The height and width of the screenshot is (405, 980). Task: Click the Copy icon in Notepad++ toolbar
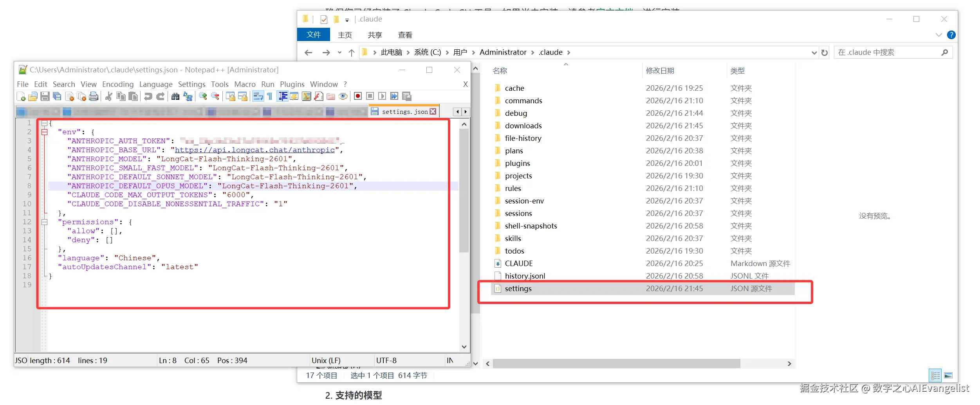pos(121,96)
